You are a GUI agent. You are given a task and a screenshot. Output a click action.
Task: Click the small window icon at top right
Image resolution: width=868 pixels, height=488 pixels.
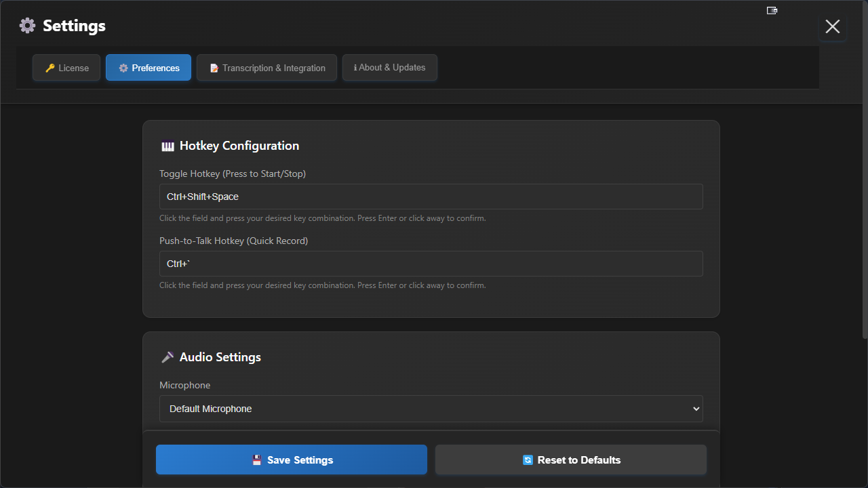[772, 10]
